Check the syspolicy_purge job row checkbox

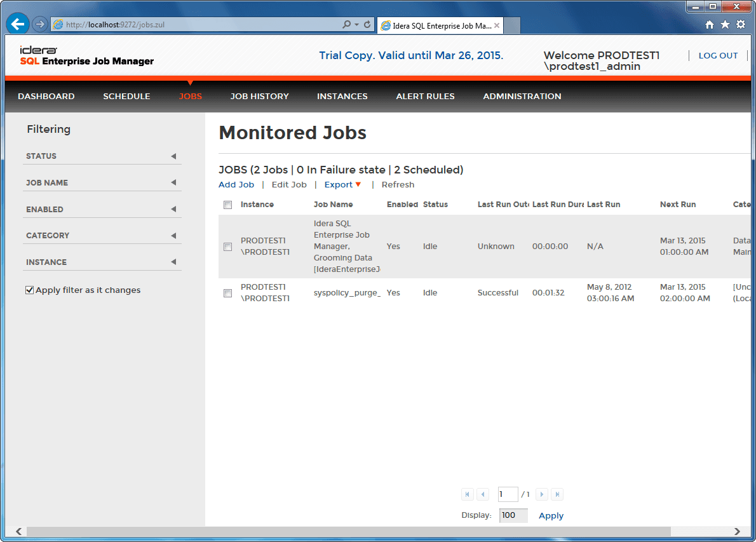click(x=227, y=293)
